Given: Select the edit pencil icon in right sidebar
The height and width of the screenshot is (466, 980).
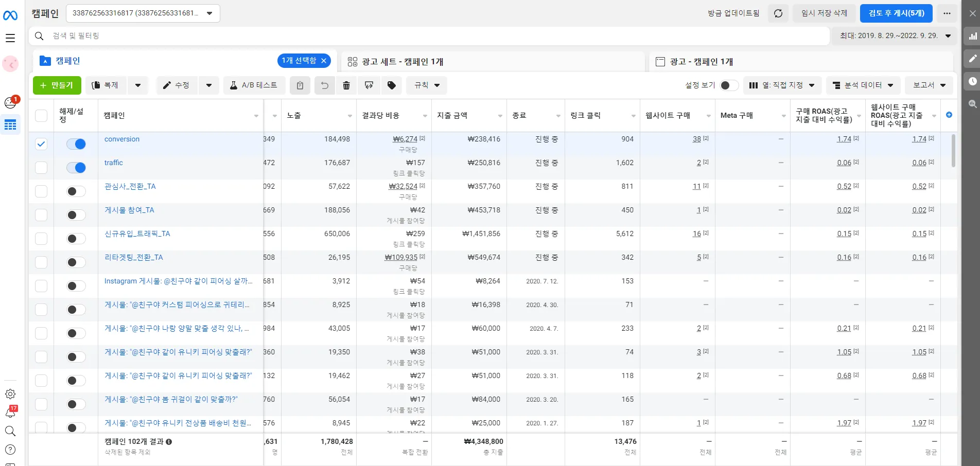Looking at the screenshot, I should pos(973,59).
